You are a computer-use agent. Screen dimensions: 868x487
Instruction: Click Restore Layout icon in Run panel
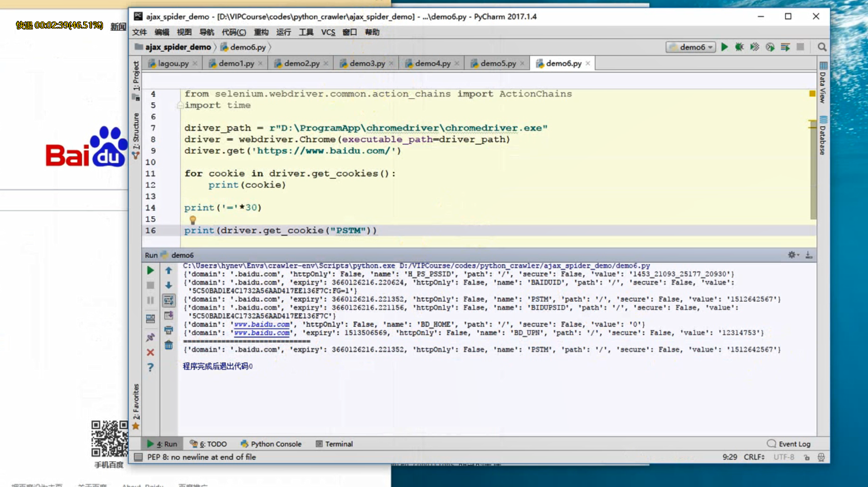[x=150, y=318]
